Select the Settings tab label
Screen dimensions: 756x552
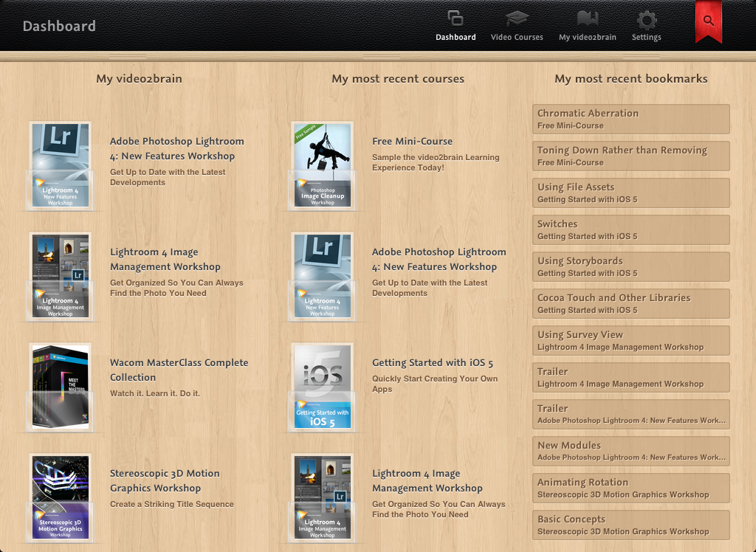click(x=647, y=37)
